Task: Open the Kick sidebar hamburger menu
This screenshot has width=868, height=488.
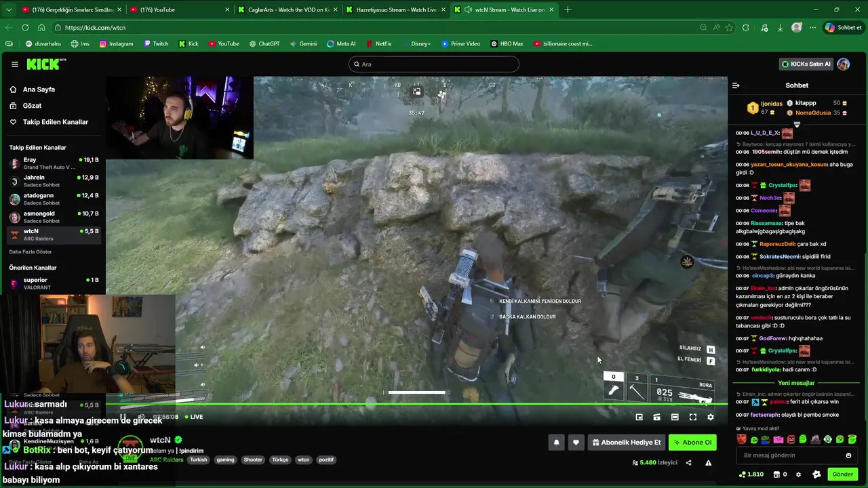Action: tap(14, 64)
